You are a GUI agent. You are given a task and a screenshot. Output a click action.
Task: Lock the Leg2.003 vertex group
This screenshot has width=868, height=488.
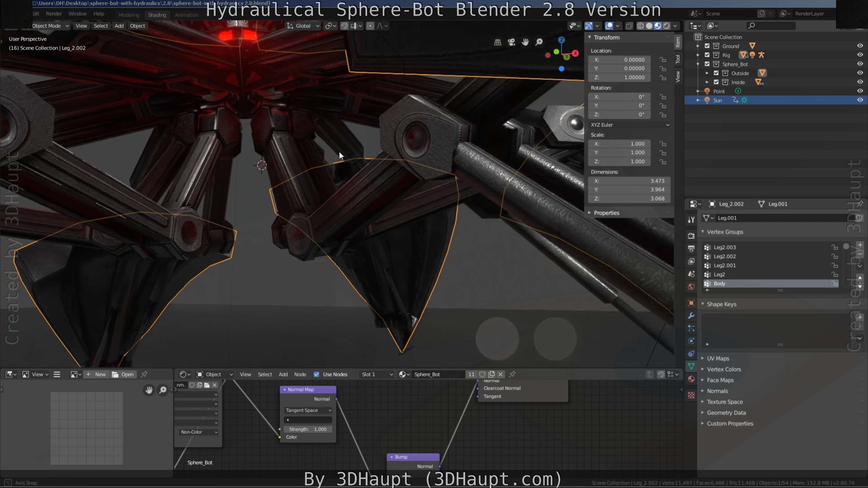pyautogui.click(x=835, y=247)
